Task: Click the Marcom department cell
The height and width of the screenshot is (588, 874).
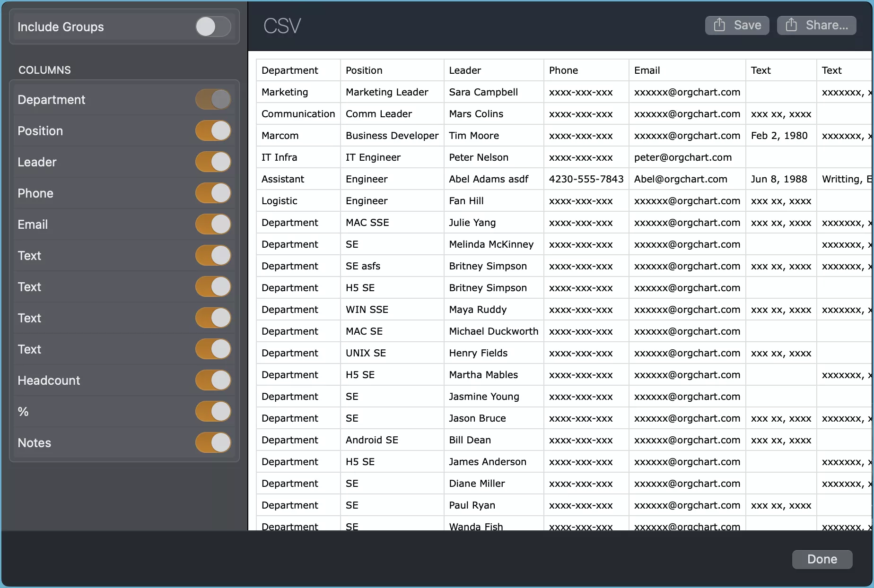Action: pyautogui.click(x=298, y=136)
